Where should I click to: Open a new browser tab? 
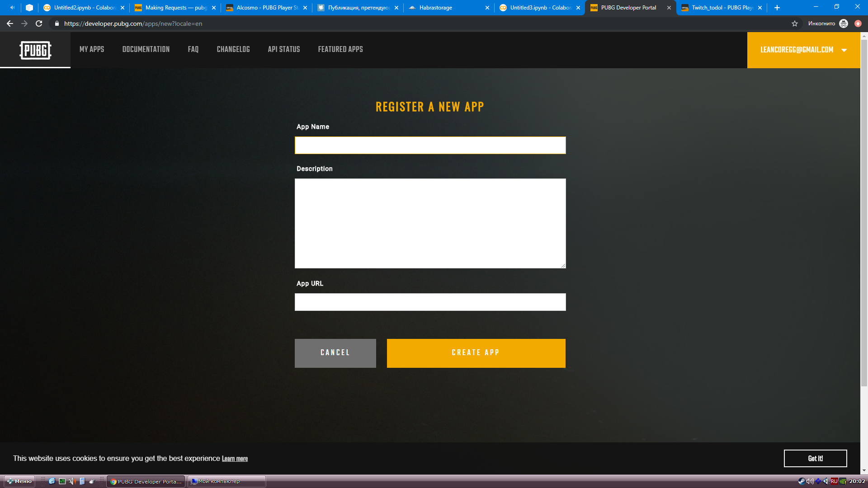click(777, 8)
